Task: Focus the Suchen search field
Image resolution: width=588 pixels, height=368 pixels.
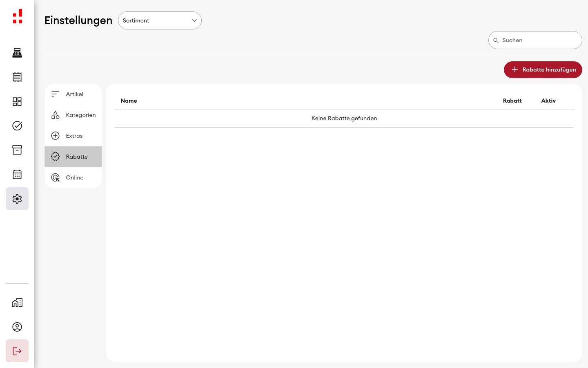Action: tap(535, 40)
